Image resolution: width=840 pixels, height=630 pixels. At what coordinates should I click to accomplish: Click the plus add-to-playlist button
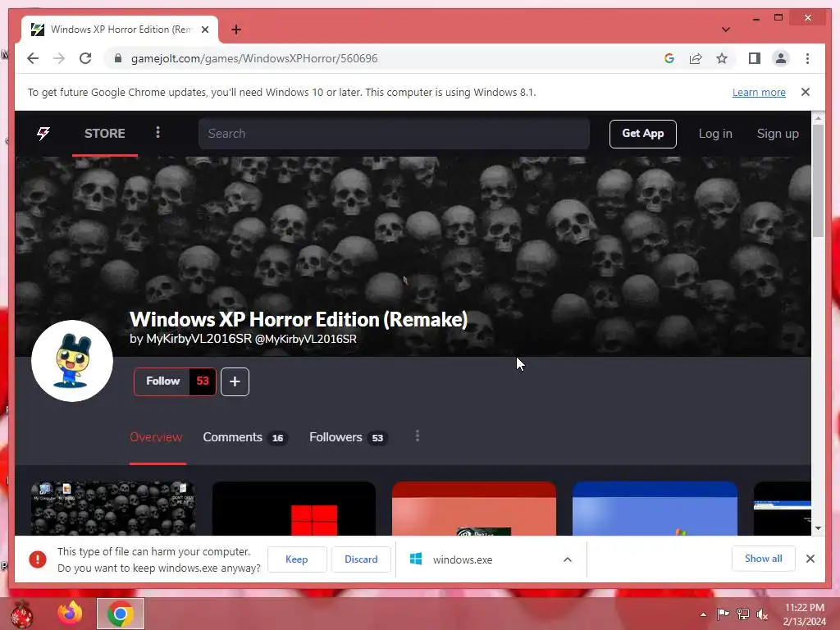(x=235, y=381)
